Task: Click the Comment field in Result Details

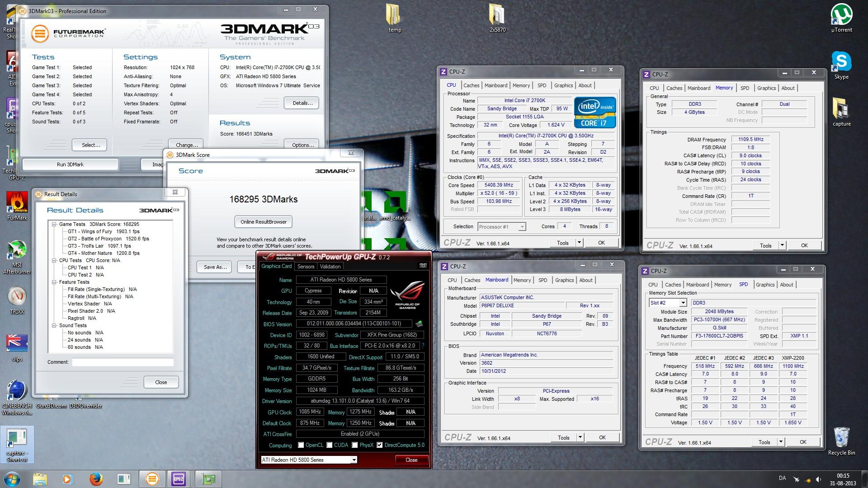Action: [123, 362]
